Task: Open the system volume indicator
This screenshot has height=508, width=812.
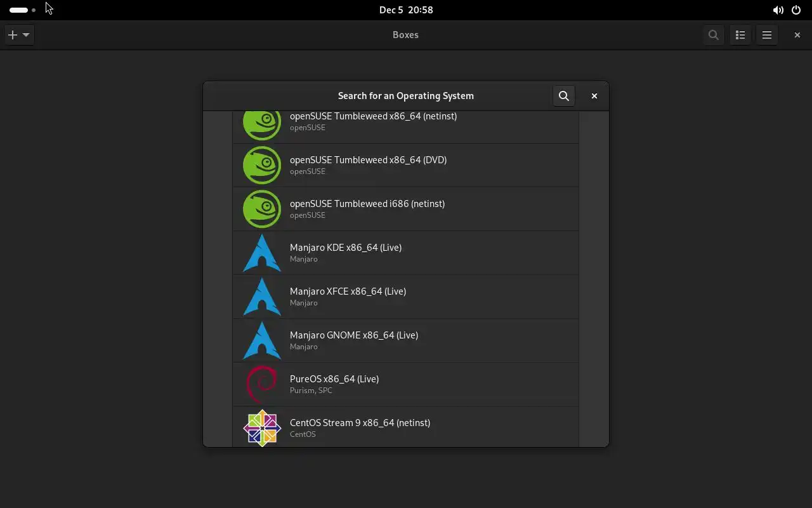Action: [x=778, y=10]
